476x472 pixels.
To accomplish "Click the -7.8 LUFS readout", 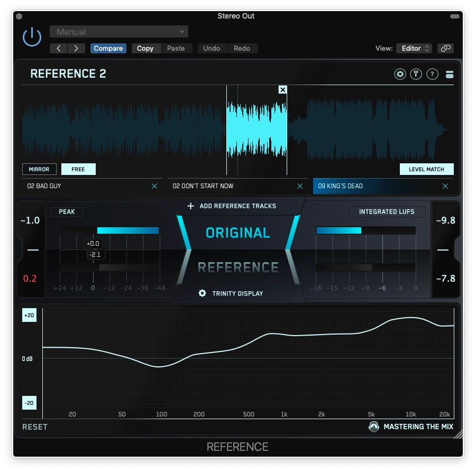I will pos(446,279).
